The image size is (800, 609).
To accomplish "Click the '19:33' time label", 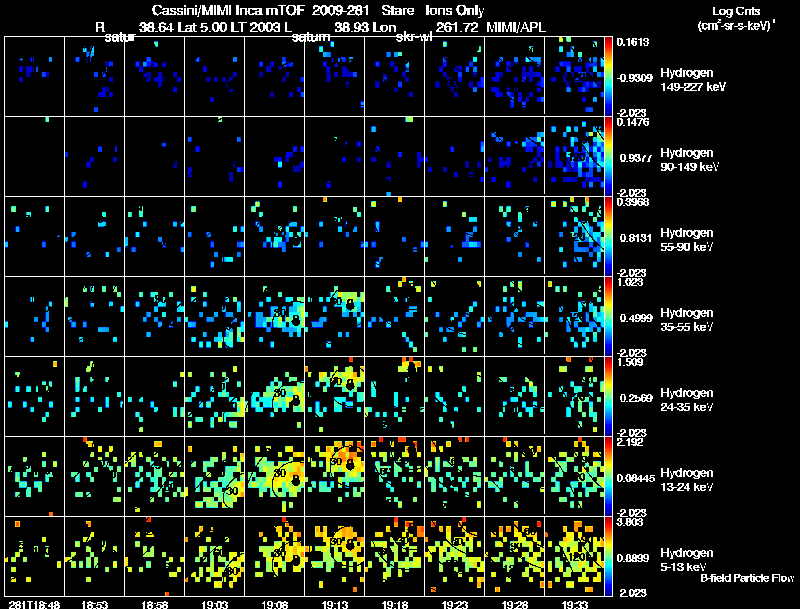I will point(575,604).
